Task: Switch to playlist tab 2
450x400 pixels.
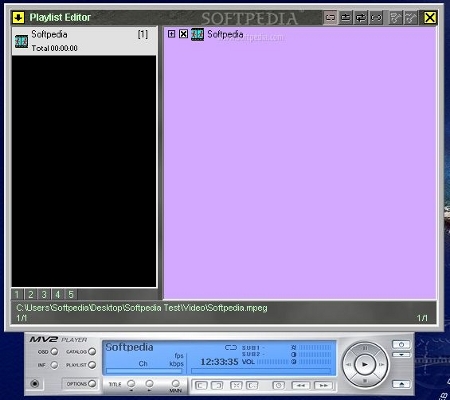Action: pos(31,294)
